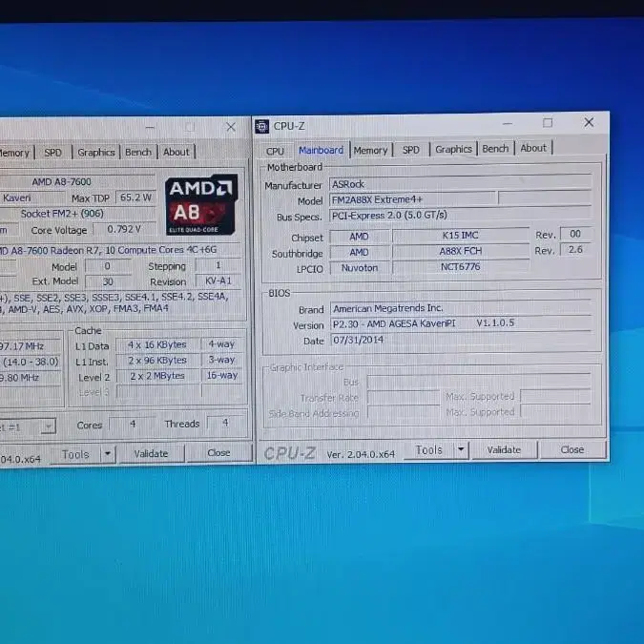Select the Mainboard tab in right window
The image size is (644, 644).
pyautogui.click(x=321, y=150)
